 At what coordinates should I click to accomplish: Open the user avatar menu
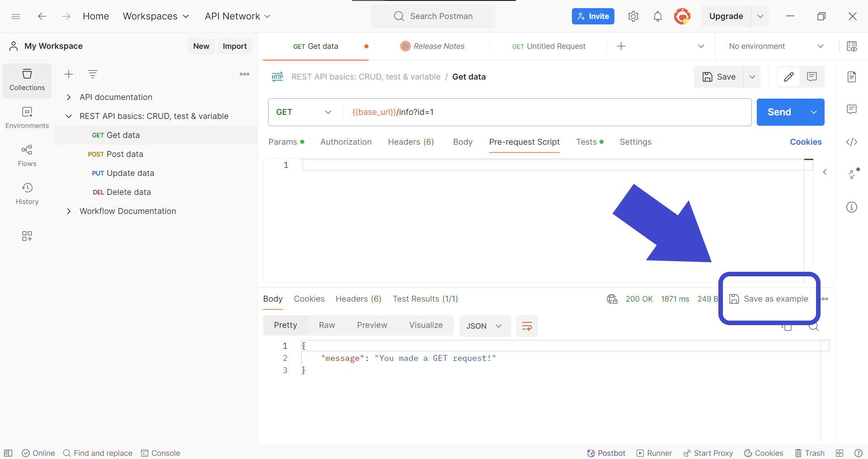682,16
